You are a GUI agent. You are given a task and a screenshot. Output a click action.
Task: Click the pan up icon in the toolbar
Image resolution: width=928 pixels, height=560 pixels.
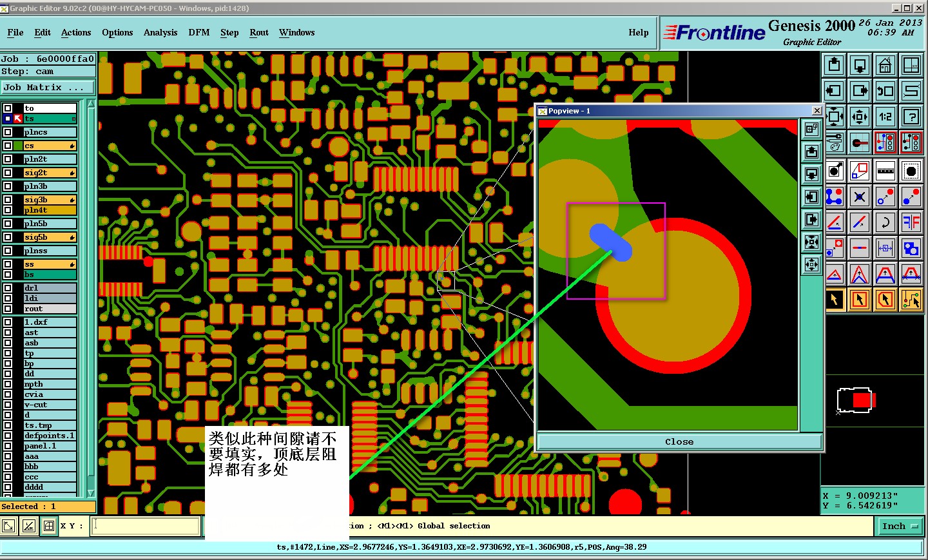(835, 65)
